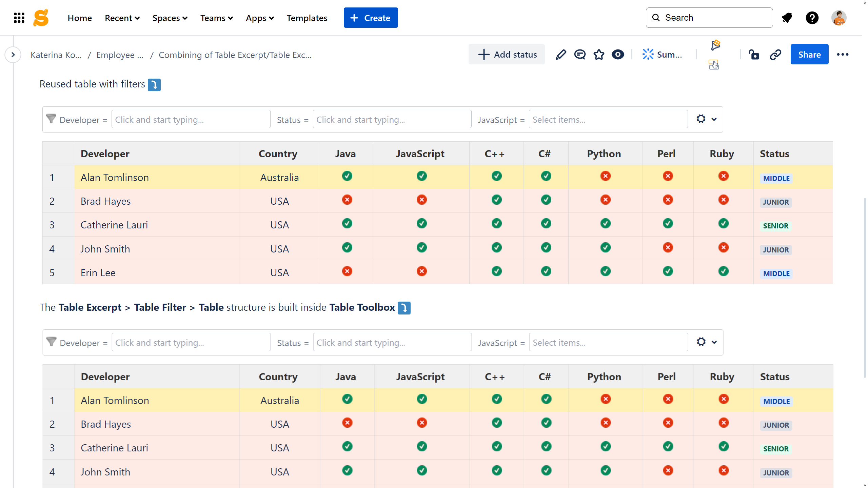Toggle the watch eye icon

(618, 55)
